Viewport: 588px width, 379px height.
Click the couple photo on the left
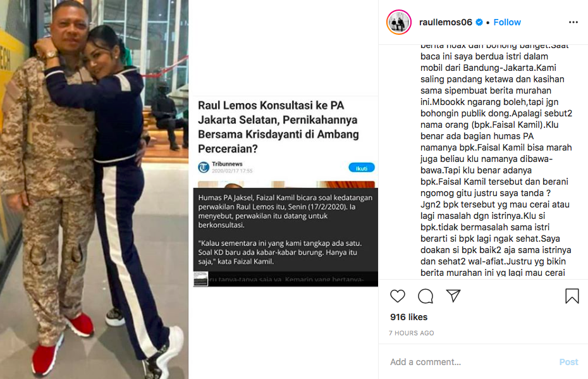click(94, 190)
